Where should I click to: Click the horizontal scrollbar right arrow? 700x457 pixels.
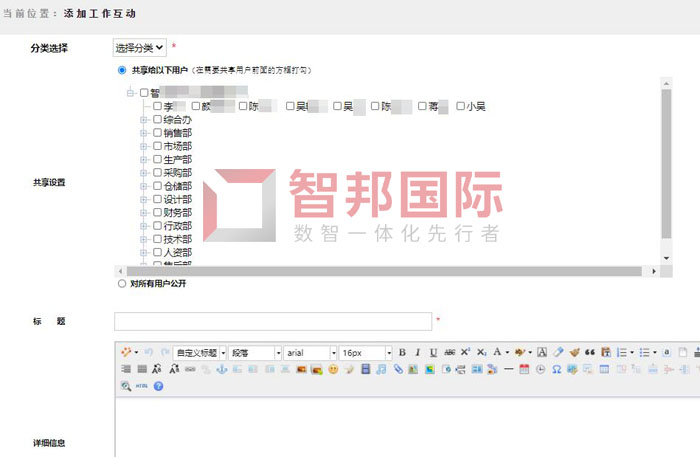coord(654,271)
